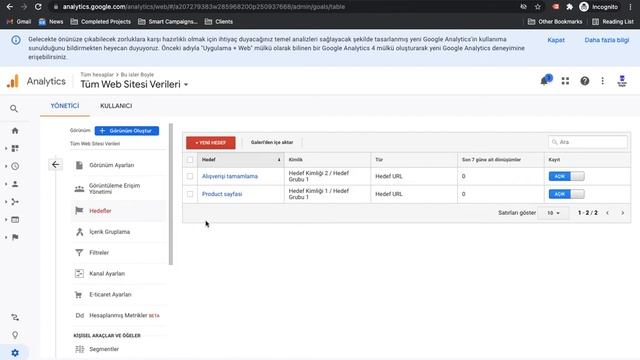
Task: Expand the Conversions section arrow in sidebar
Action: (x=6, y=237)
